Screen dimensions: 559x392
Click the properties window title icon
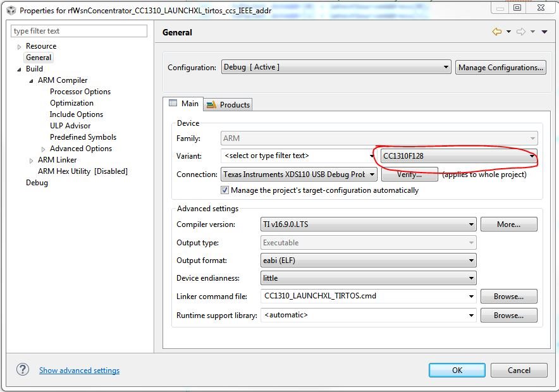pyautogui.click(x=11, y=10)
